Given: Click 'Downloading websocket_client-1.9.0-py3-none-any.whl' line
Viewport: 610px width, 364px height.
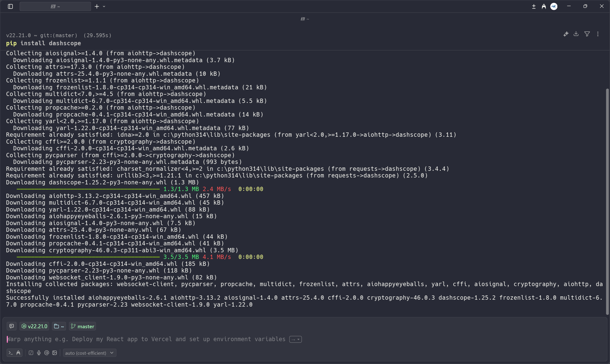Looking at the screenshot, I should tap(112, 277).
